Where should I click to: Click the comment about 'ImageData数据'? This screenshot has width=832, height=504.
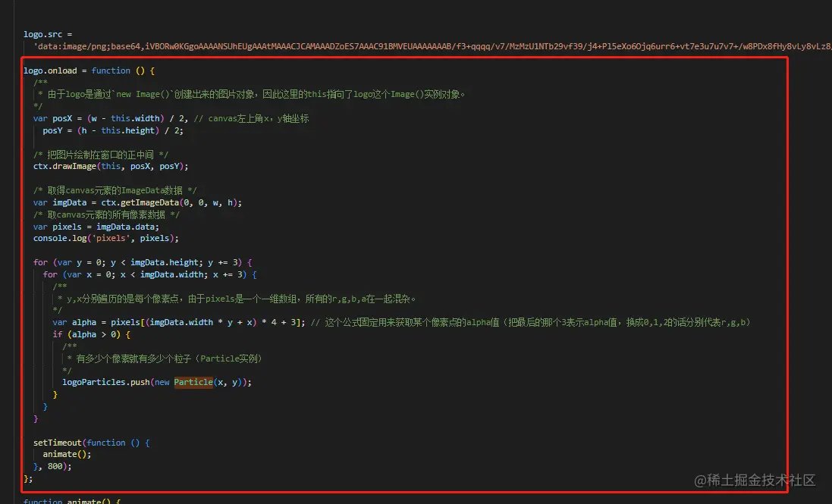click(115, 190)
